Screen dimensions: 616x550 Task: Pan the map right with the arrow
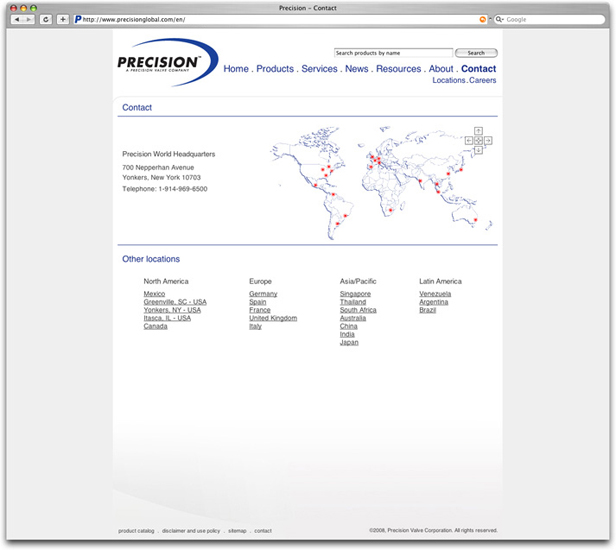pos(488,140)
